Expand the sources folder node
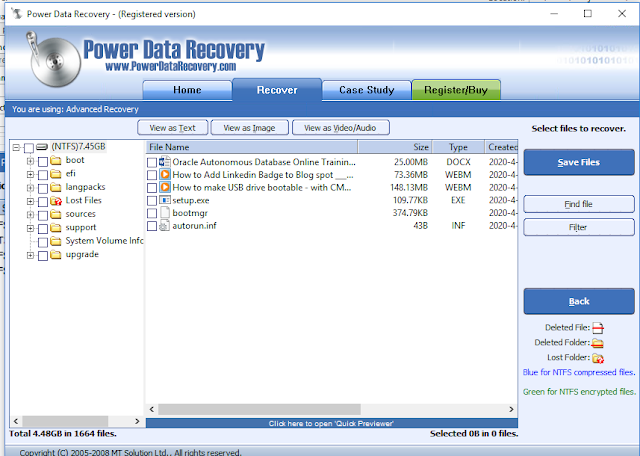Viewport: 640px width, 456px height. (x=30, y=215)
